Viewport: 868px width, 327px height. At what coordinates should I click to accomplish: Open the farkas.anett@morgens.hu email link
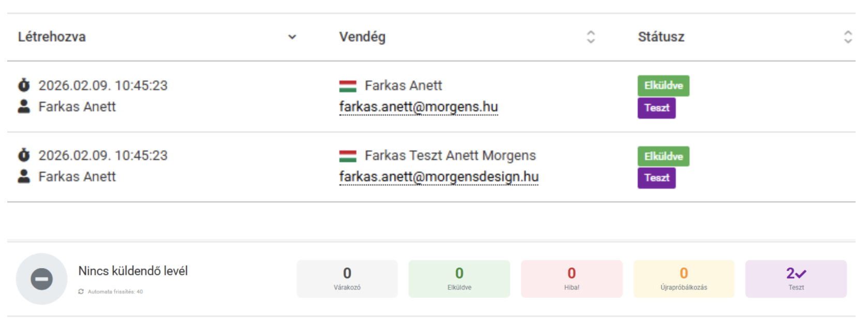(x=419, y=107)
